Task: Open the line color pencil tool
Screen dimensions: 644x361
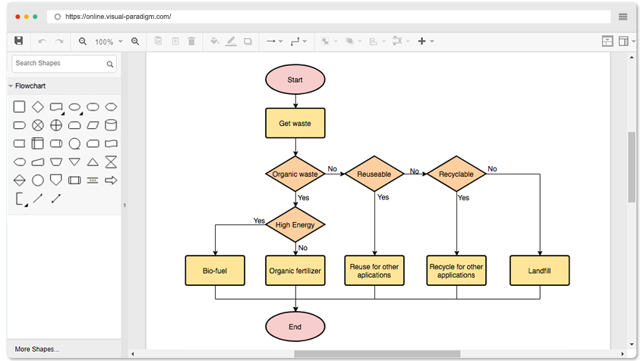Action: point(231,41)
